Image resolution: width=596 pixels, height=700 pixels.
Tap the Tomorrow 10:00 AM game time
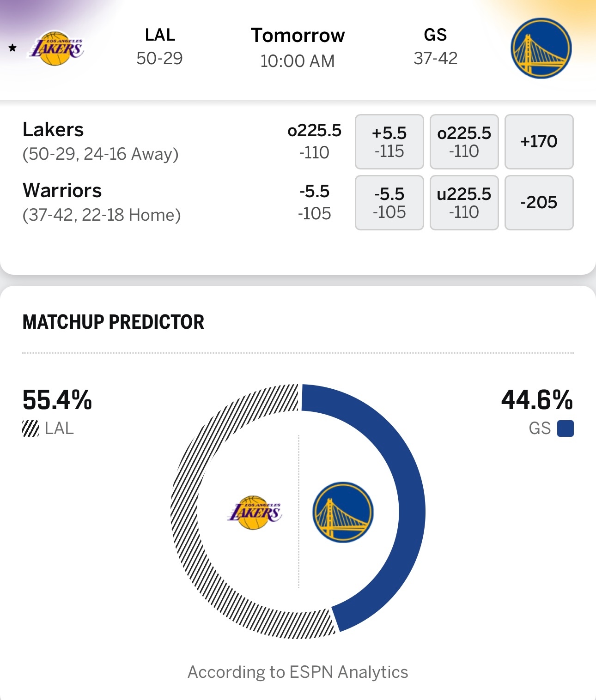(x=298, y=48)
